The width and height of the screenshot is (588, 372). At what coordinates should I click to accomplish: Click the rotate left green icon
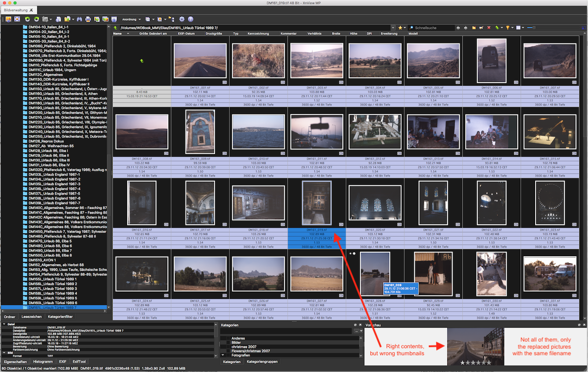tap(28, 19)
